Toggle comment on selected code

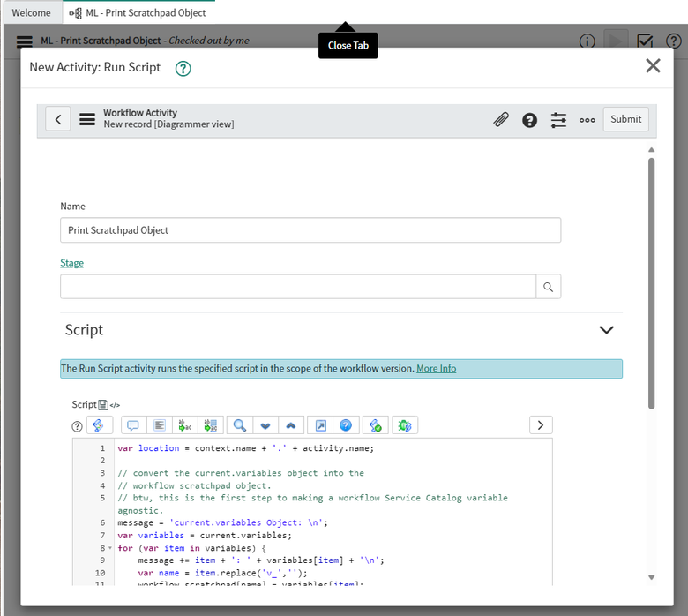133,425
